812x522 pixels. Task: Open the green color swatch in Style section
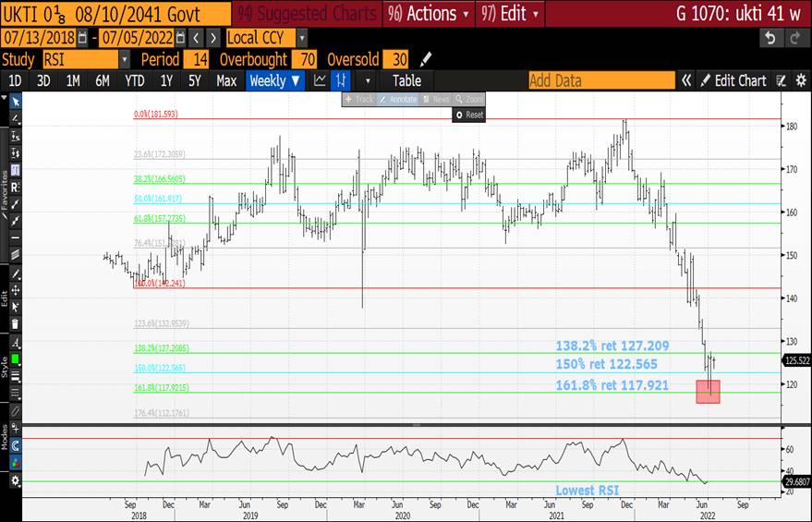[15, 358]
